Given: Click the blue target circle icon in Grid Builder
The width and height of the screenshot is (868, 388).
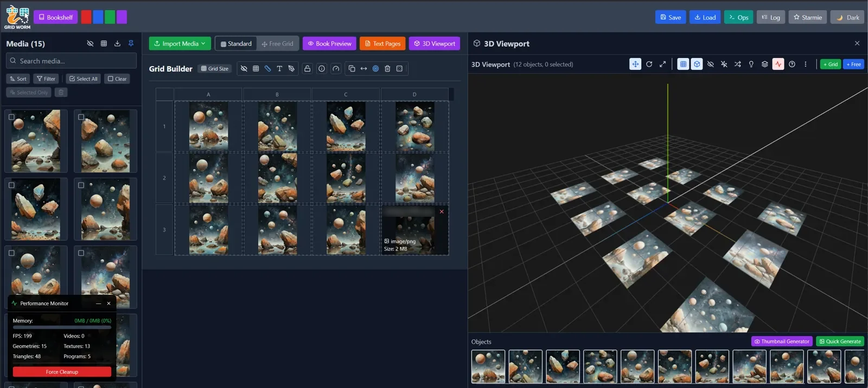Looking at the screenshot, I should (x=375, y=68).
